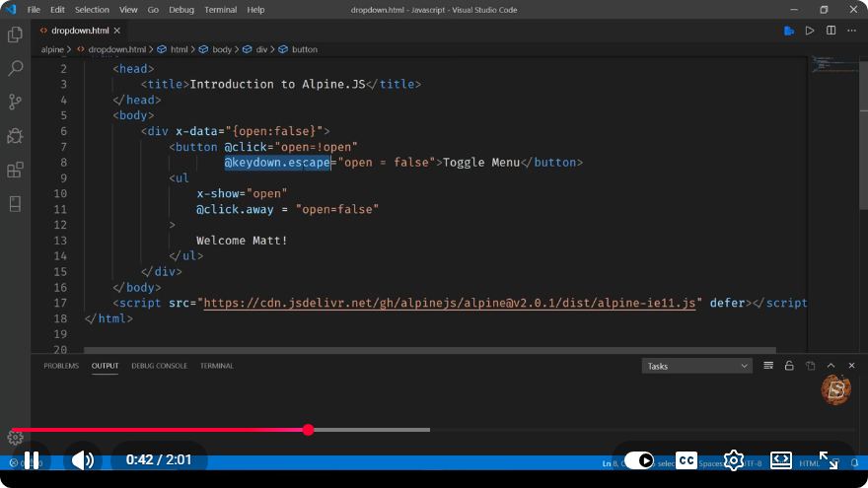Click the red video progress scrubber
The width and height of the screenshot is (868, 488).
coord(309,430)
